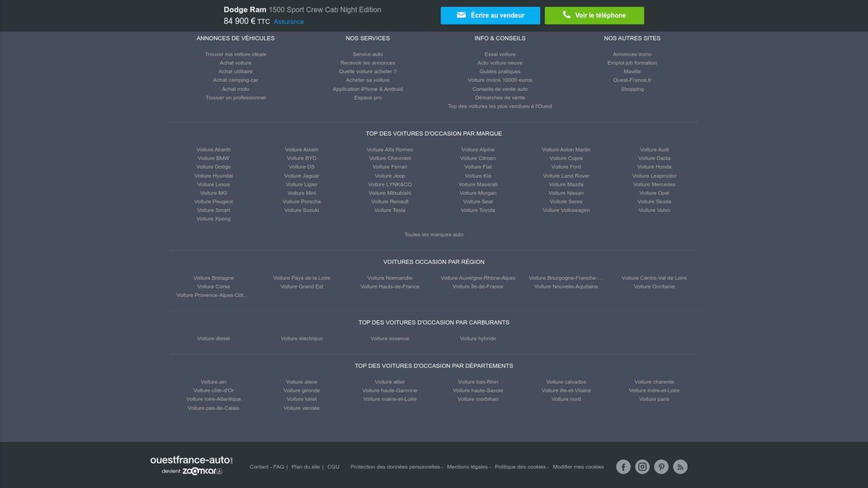This screenshot has height=488, width=868.
Task: Open Voiture Pays de la Loire link
Action: (x=302, y=278)
